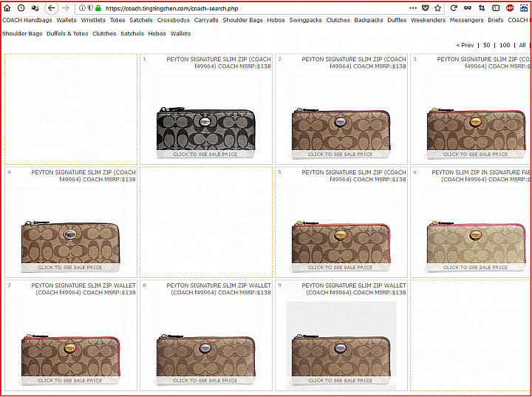This screenshot has height=397, width=532.
Task: Show site information circle-i icon
Action: point(82,8)
